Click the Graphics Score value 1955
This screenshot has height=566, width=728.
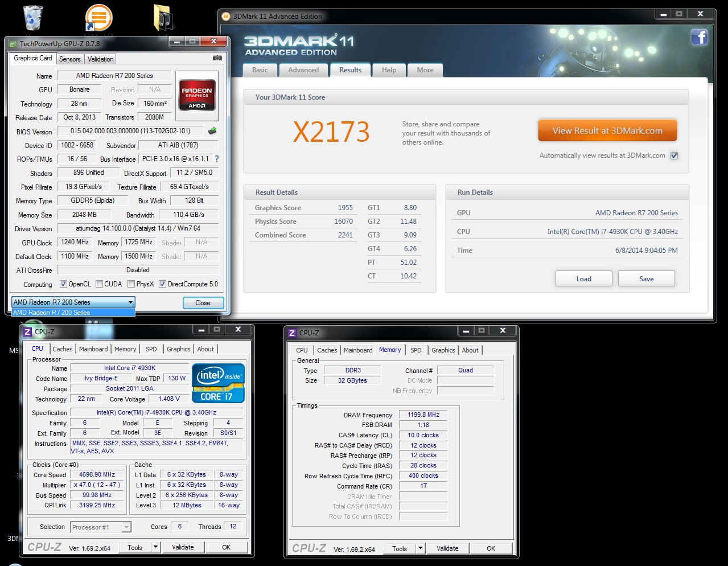pyautogui.click(x=346, y=208)
